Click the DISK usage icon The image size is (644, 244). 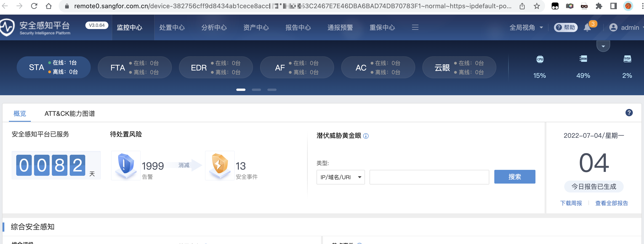click(627, 59)
